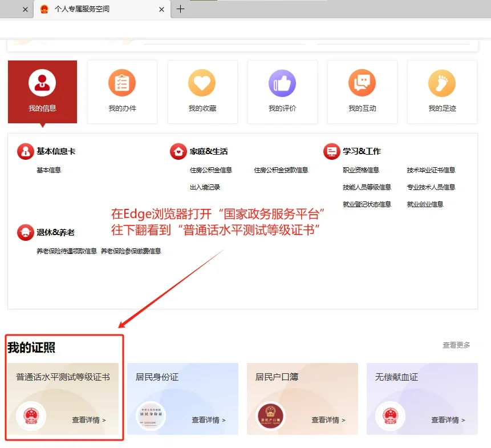Viewport: 491px width, 448px height.
Task: Open 出入境记录 link
Action: [x=205, y=187]
